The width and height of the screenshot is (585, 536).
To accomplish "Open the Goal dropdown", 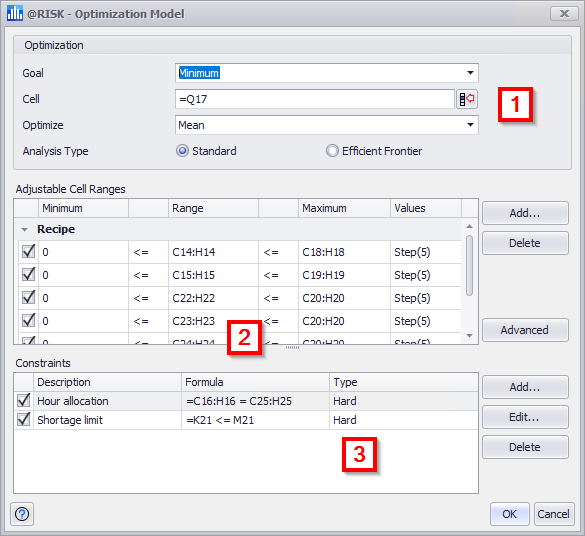I will (x=470, y=73).
